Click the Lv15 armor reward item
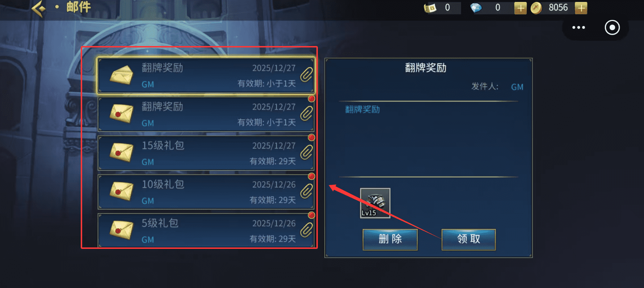 pos(375,203)
